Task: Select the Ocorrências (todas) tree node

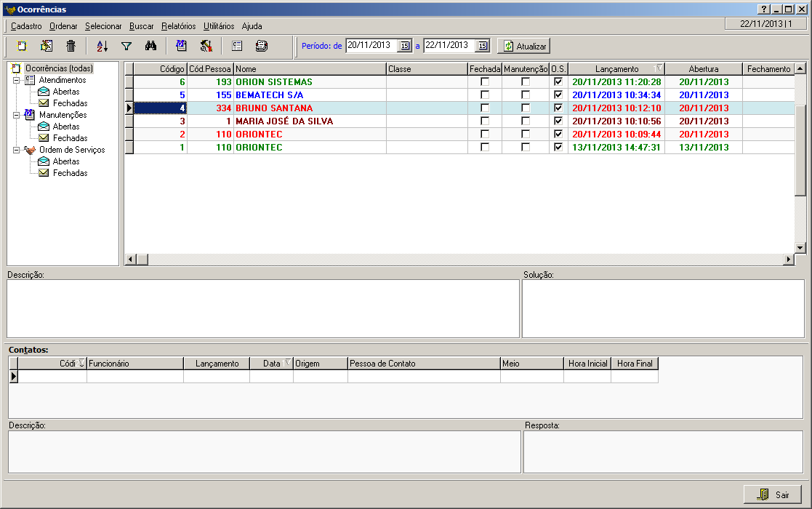Action: click(59, 68)
